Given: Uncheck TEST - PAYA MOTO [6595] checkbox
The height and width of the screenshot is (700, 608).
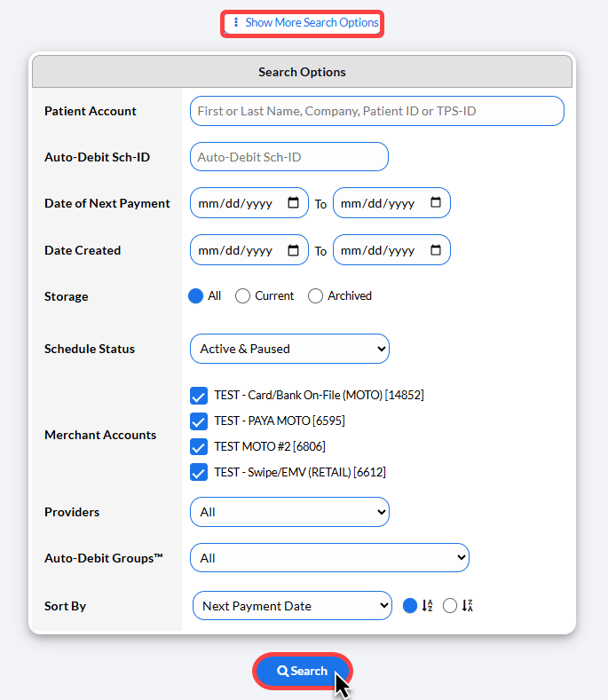Looking at the screenshot, I should [x=199, y=421].
